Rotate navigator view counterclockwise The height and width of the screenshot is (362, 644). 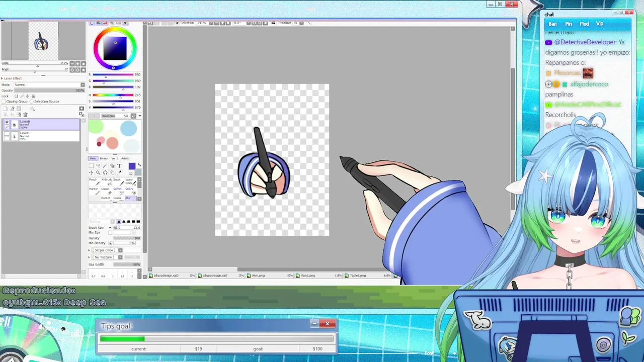[x=72, y=70]
